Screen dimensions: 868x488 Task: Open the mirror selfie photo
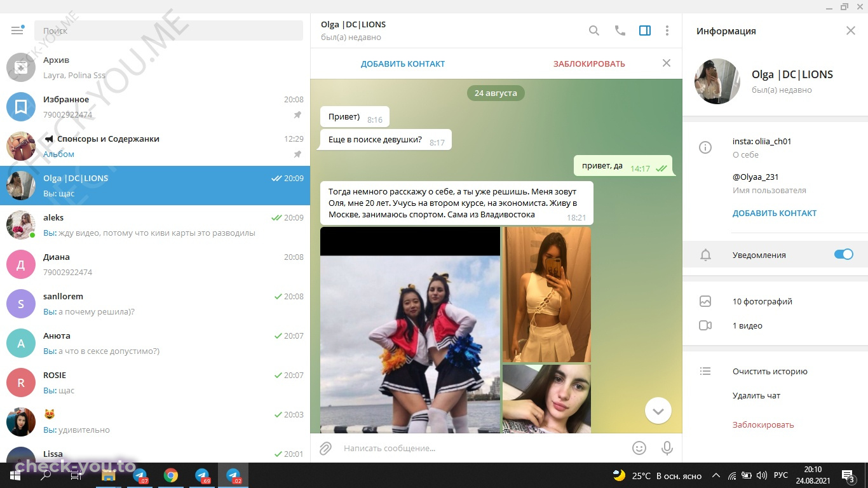coord(546,294)
